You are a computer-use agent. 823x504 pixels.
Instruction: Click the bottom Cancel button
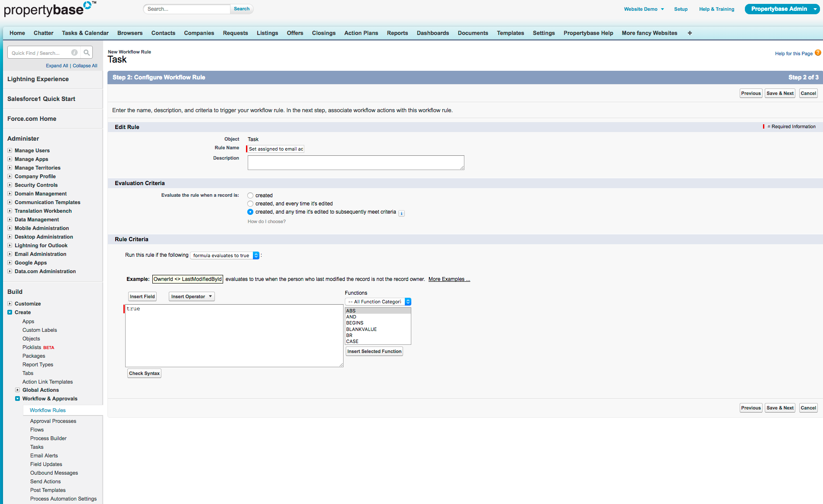pos(808,408)
